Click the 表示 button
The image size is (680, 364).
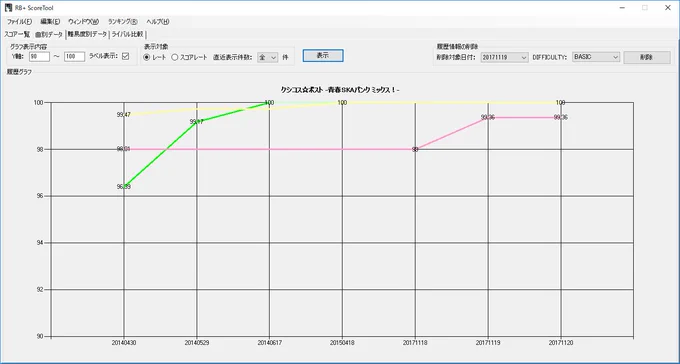(x=323, y=56)
